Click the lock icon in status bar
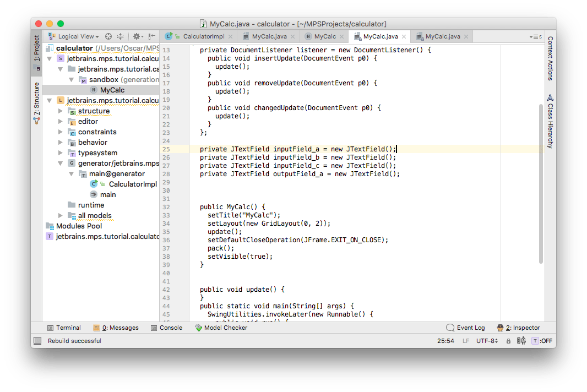587x392 pixels. 508,341
